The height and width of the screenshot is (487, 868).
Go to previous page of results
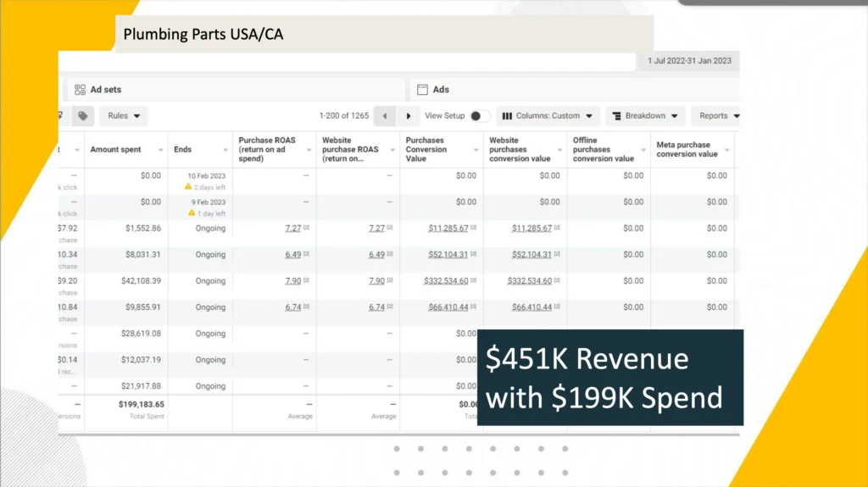(x=385, y=116)
